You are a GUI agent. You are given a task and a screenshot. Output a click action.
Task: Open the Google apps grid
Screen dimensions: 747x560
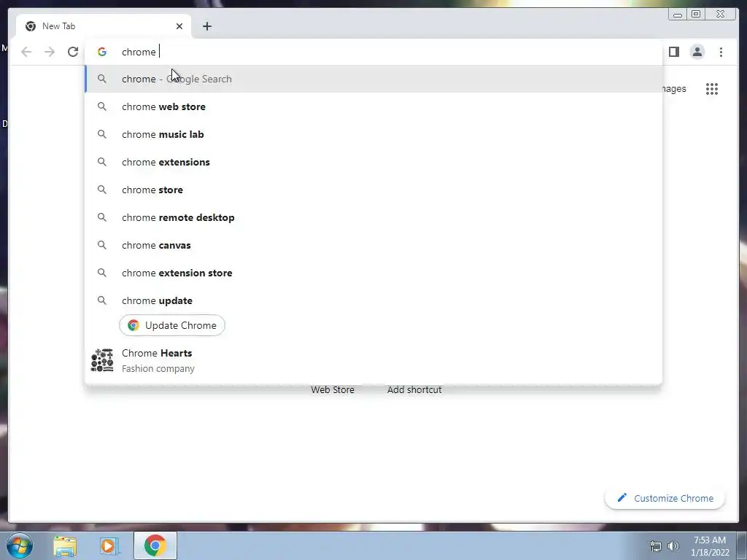click(712, 88)
